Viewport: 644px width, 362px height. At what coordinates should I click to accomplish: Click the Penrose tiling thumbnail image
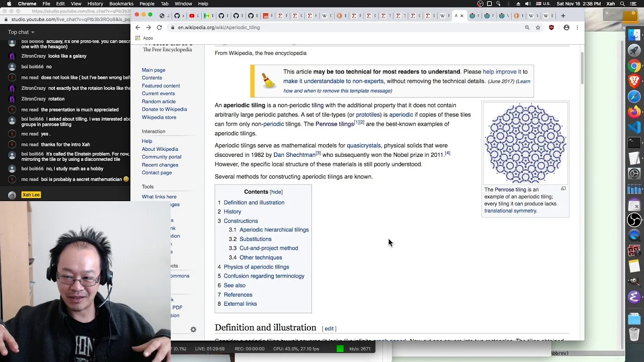pyautogui.click(x=525, y=143)
